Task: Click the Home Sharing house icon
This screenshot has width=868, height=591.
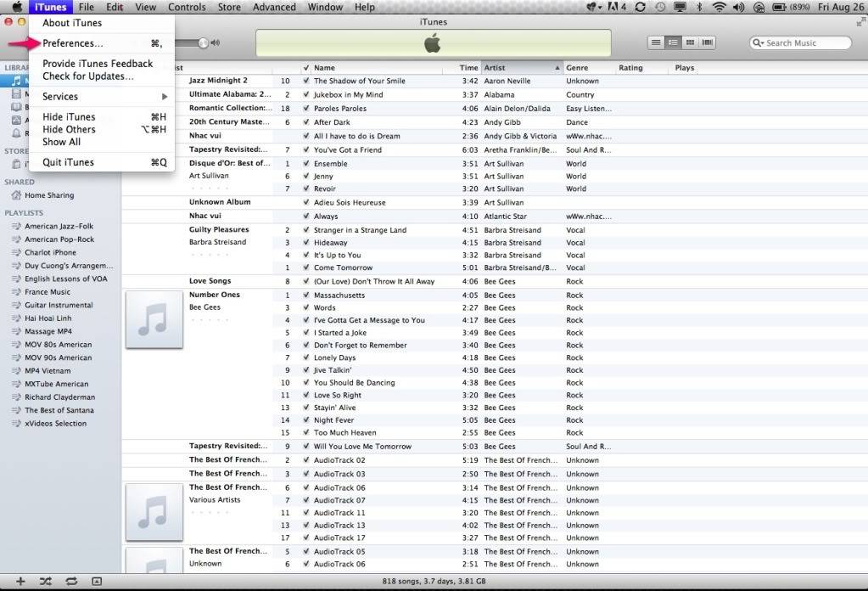Action: pos(16,195)
